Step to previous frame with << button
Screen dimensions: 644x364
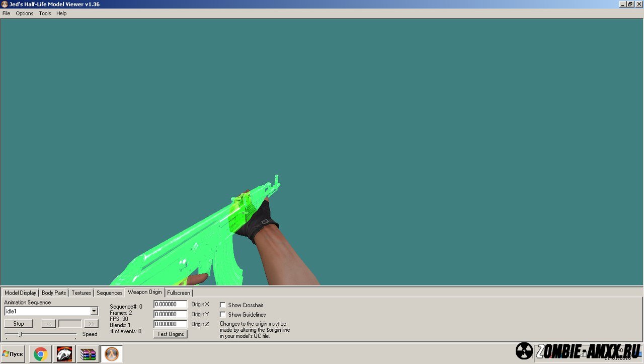48,324
